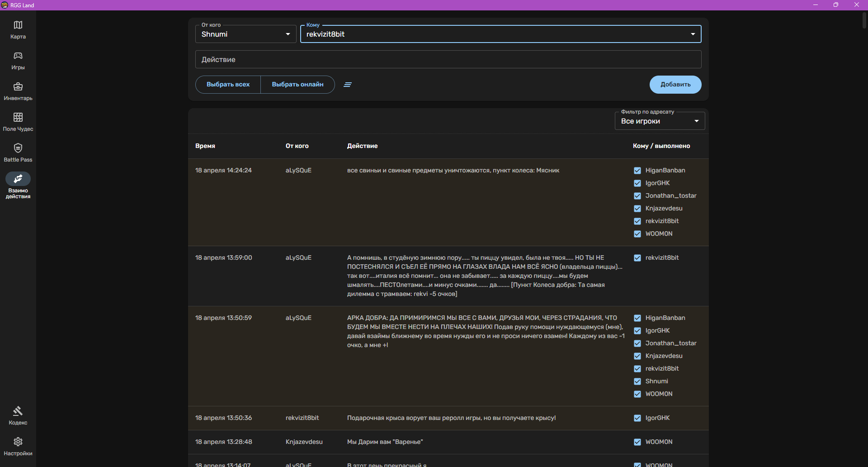Viewport: 868px width, 467px height.
Task: Open the Инвентарь inventory icon
Action: click(x=18, y=87)
